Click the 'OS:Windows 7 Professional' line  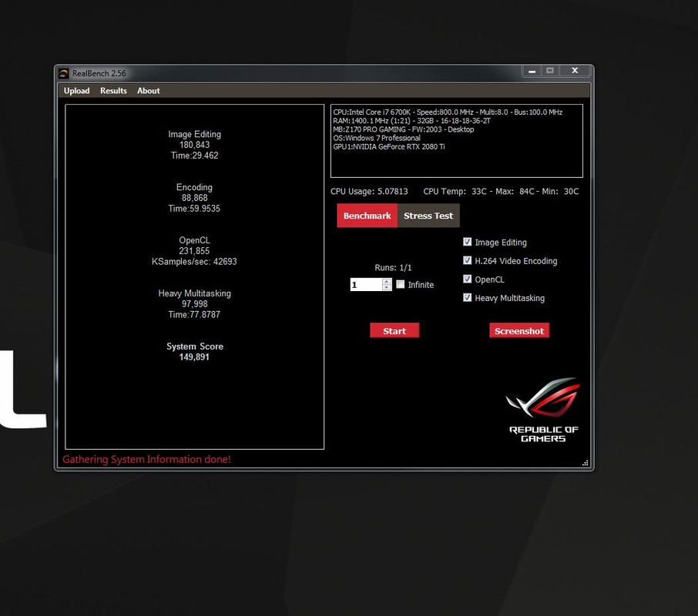coord(377,138)
